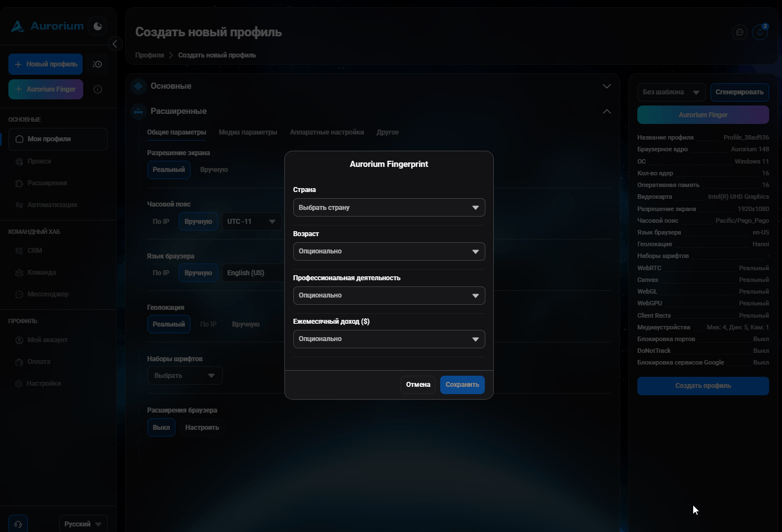This screenshot has height=532, width=782.
Task: Open the English (US) language dropdown
Action: 253,273
